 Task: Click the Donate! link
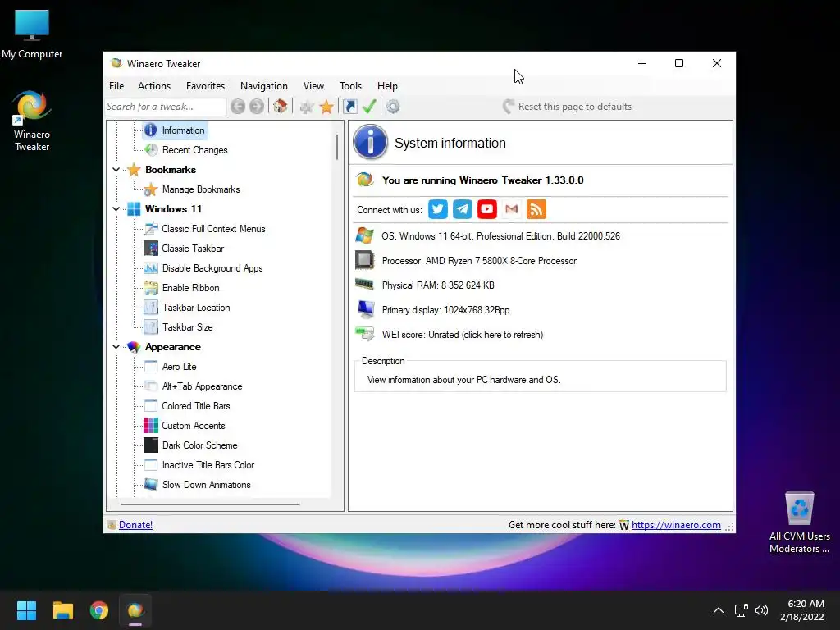tap(135, 525)
